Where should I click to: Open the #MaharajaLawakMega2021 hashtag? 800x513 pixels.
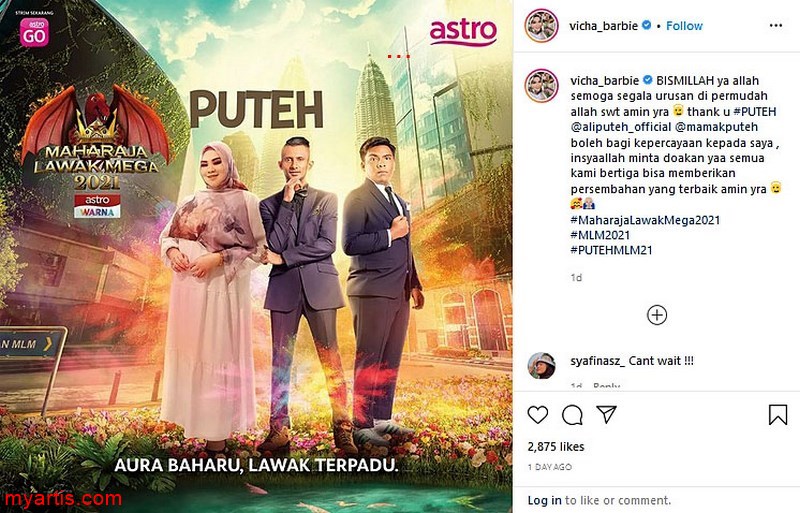pyautogui.click(x=645, y=220)
